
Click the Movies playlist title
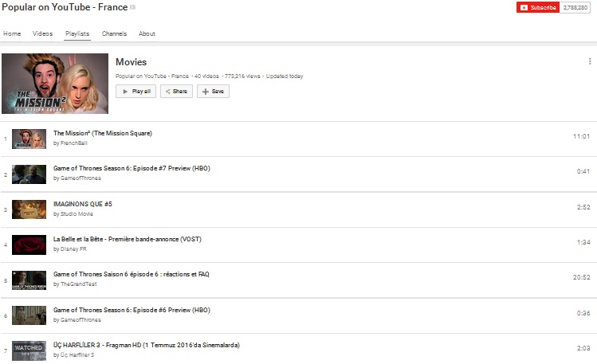pos(132,61)
